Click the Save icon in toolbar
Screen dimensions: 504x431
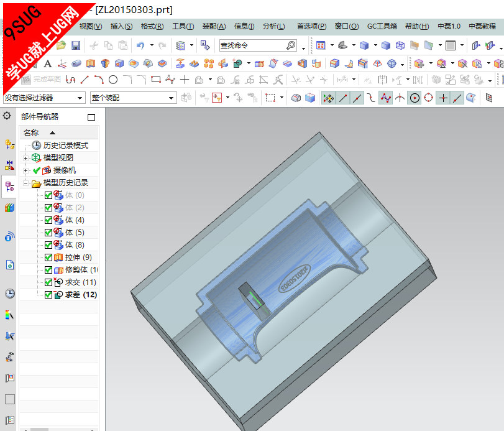point(76,45)
